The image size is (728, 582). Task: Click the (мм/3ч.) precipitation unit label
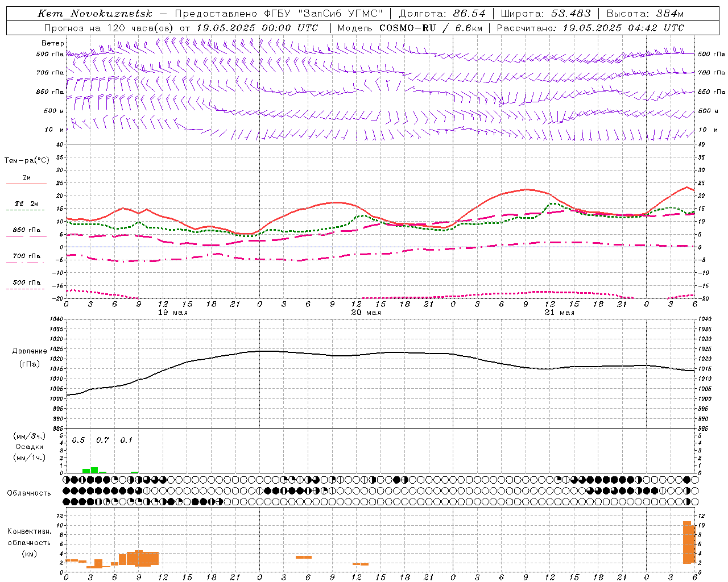click(30, 436)
